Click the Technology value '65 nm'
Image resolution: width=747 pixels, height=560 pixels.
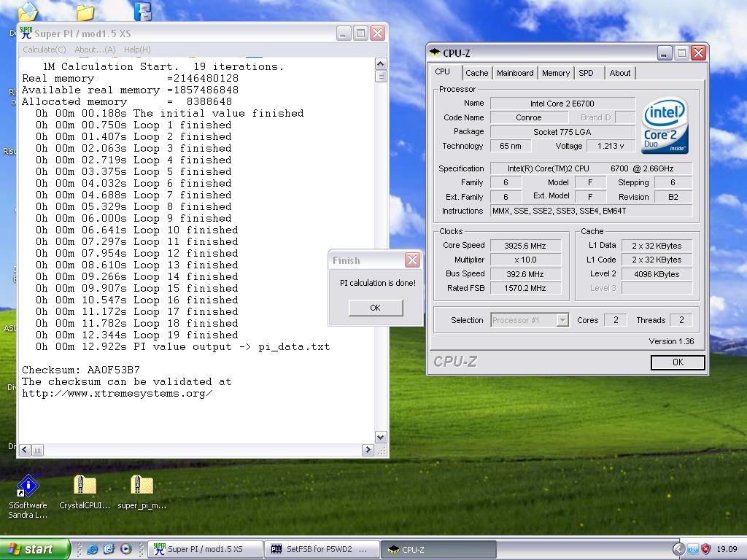pyautogui.click(x=511, y=146)
